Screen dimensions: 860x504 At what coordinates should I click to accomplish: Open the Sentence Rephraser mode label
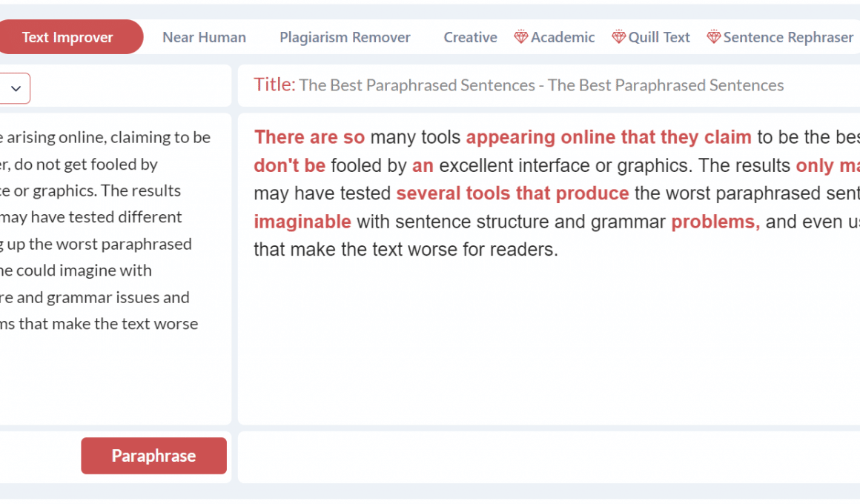click(x=788, y=37)
